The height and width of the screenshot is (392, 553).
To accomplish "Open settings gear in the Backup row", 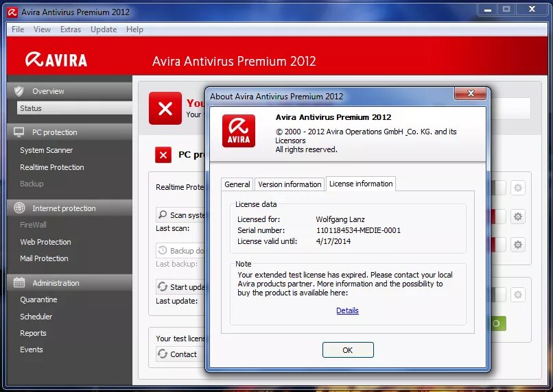I will 518,245.
